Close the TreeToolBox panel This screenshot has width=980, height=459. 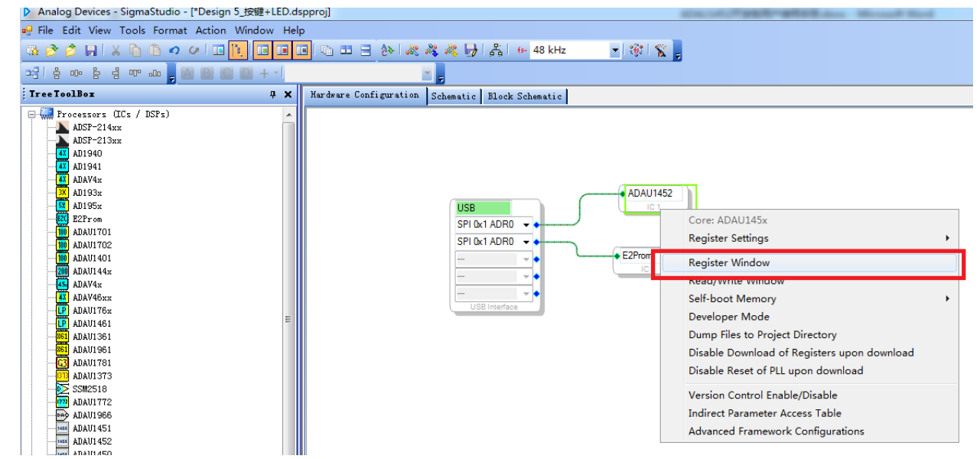coord(288,95)
